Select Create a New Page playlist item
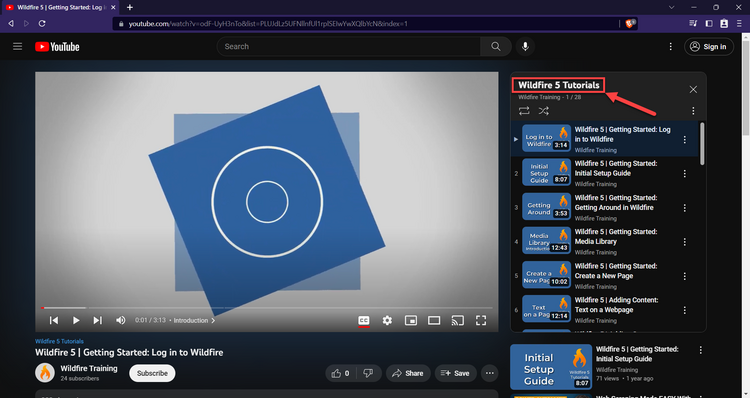 pyautogui.click(x=605, y=276)
